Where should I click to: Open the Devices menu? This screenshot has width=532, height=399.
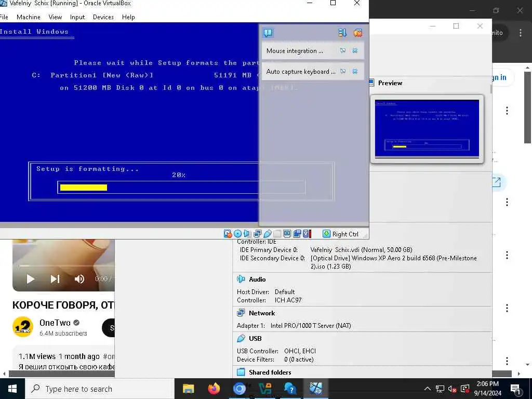103,17
